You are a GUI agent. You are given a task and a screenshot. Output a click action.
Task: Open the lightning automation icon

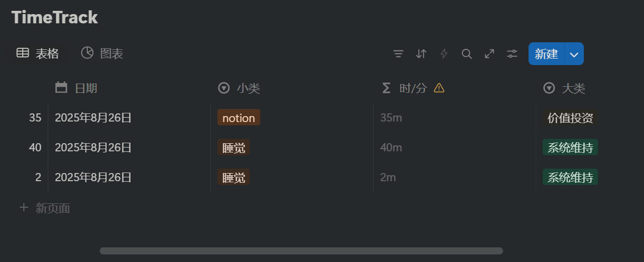pos(444,54)
